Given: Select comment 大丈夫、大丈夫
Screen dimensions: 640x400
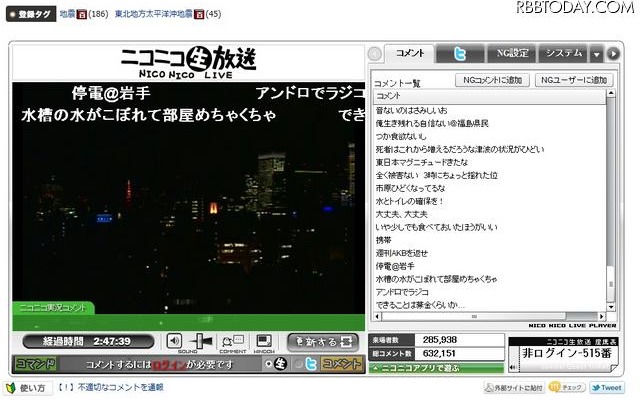Looking at the screenshot, I should (402, 214).
